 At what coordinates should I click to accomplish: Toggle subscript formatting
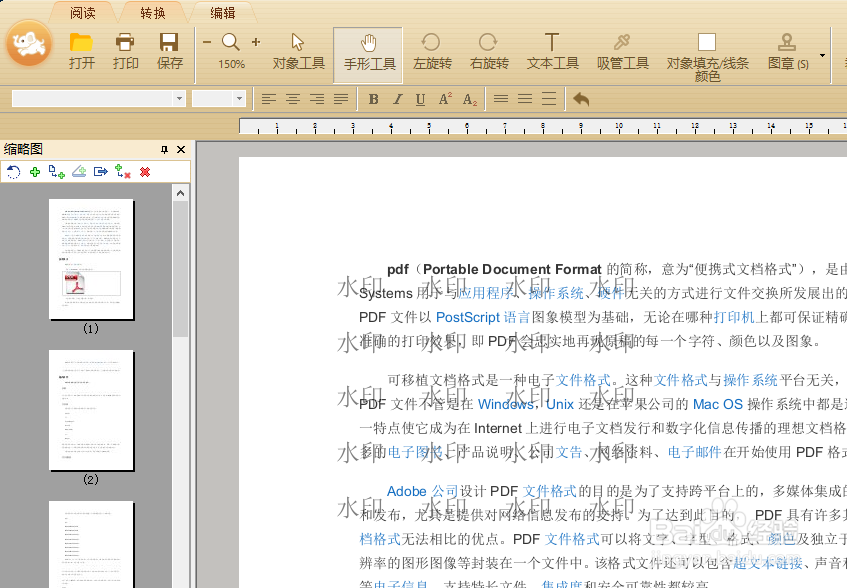(x=470, y=99)
